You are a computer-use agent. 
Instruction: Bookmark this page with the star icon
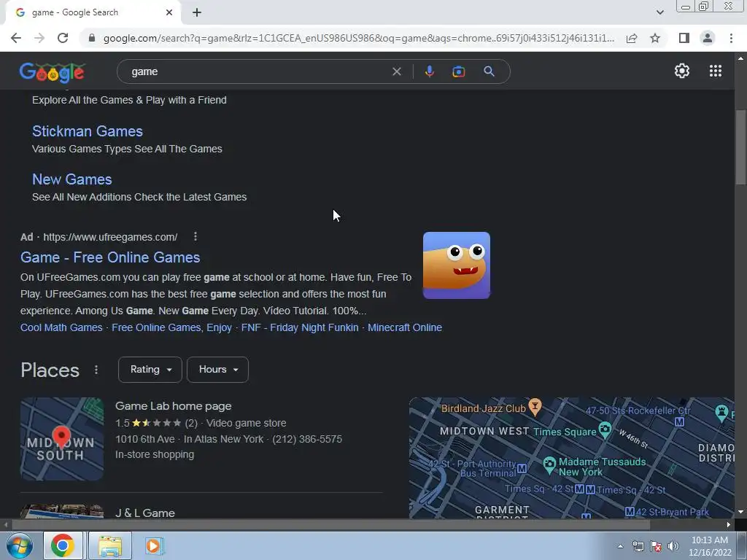pos(655,38)
